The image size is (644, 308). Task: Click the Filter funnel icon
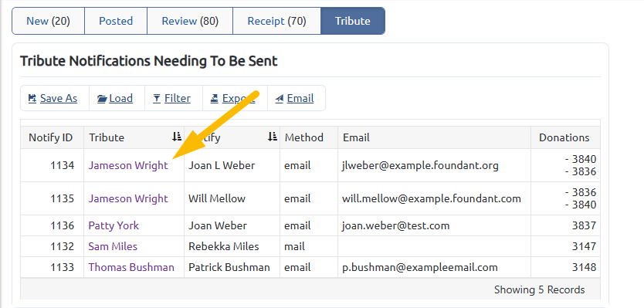[157, 99]
